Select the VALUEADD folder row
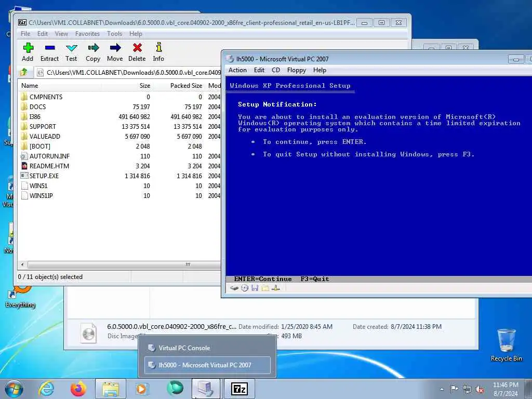Image resolution: width=532 pixels, height=399 pixels. (120, 137)
